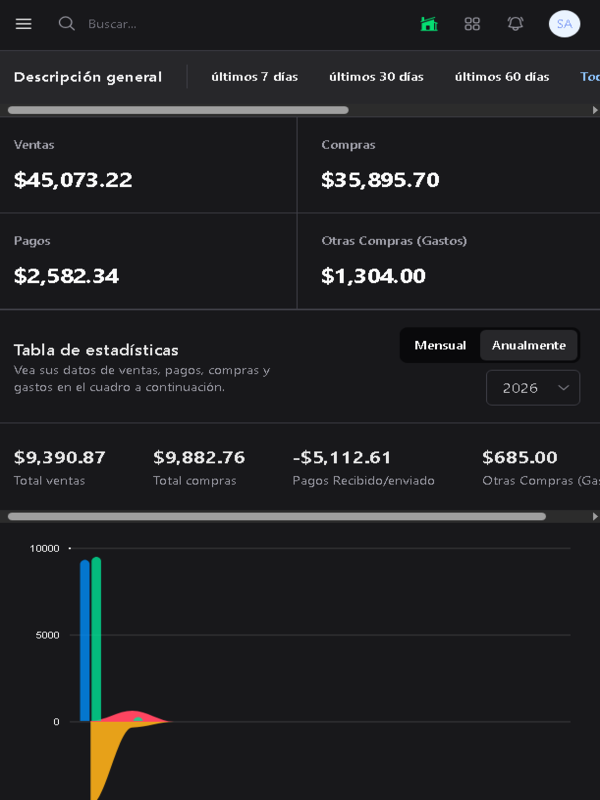600x800 pixels.
Task: Click the blue sales bar in chart
Action: pos(85,640)
